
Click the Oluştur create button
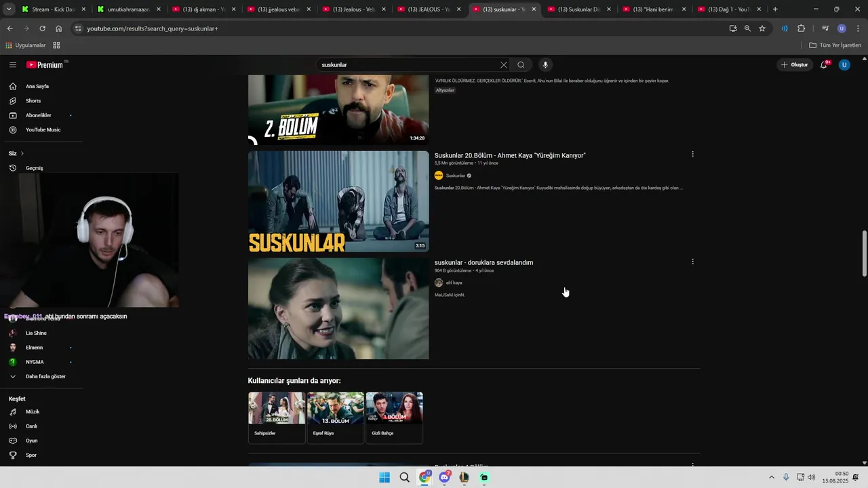coord(795,64)
